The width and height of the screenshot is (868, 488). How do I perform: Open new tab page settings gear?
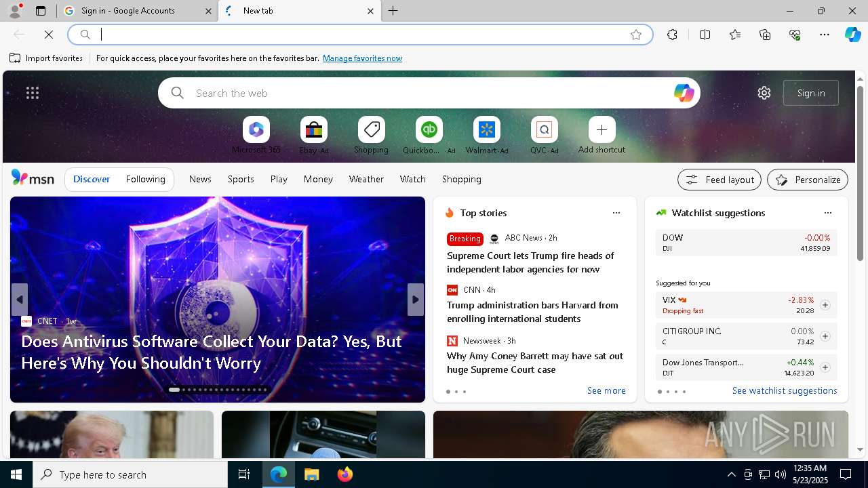[x=764, y=93]
